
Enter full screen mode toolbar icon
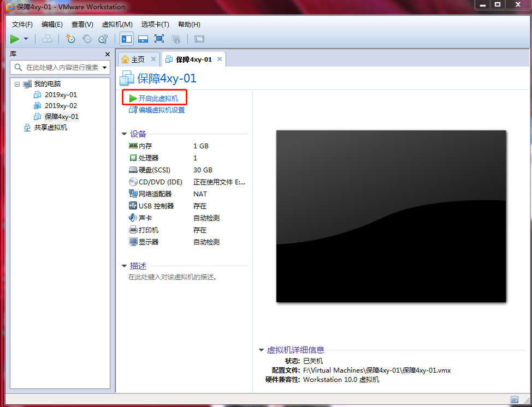coord(159,39)
